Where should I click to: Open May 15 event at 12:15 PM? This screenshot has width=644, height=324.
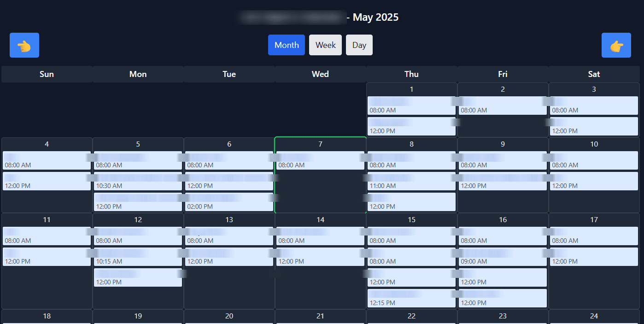[411, 298]
